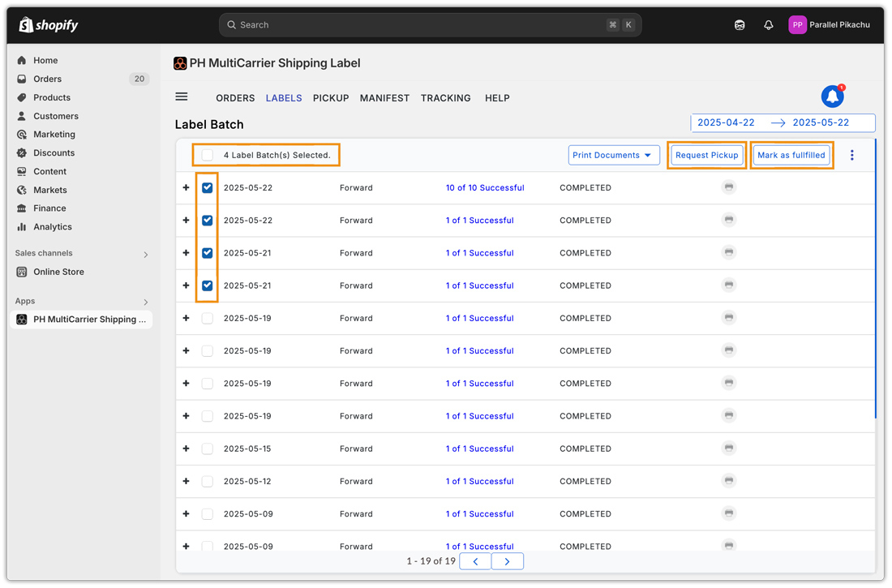
Task: Check the 2025-05-15 batch checkbox
Action: click(x=208, y=449)
